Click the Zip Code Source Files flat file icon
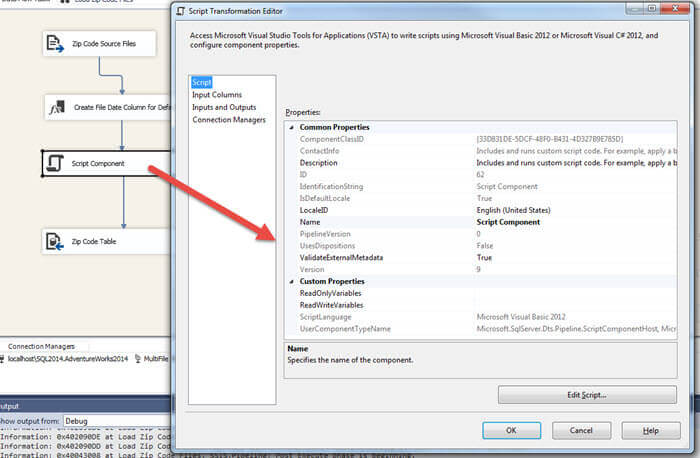 click(55, 44)
